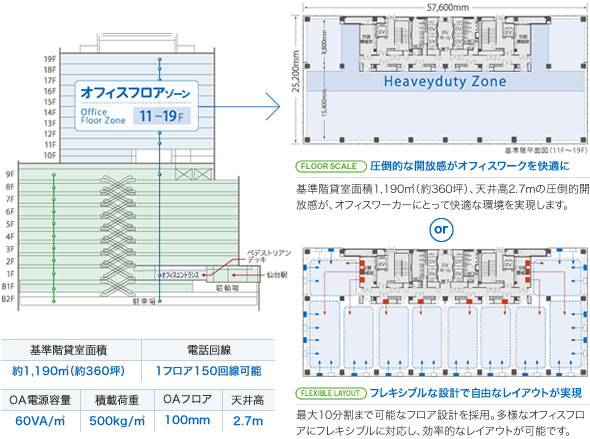This screenshot has height=439, width=590.
Task: Click the "2.7m" value
Action: tap(248, 421)
